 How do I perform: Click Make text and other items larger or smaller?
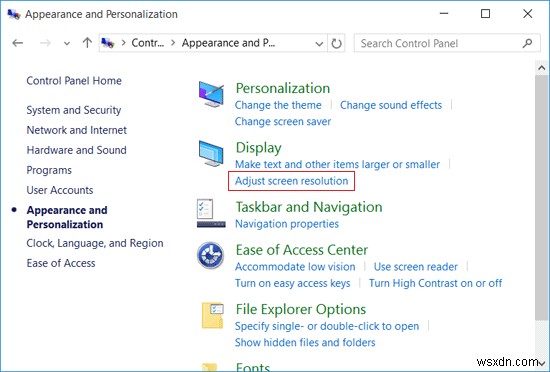(337, 164)
